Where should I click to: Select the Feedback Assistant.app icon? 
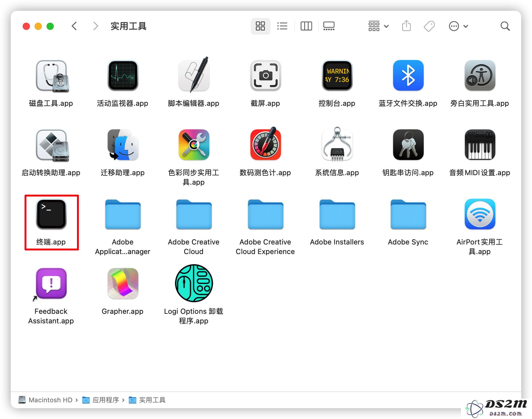51,284
